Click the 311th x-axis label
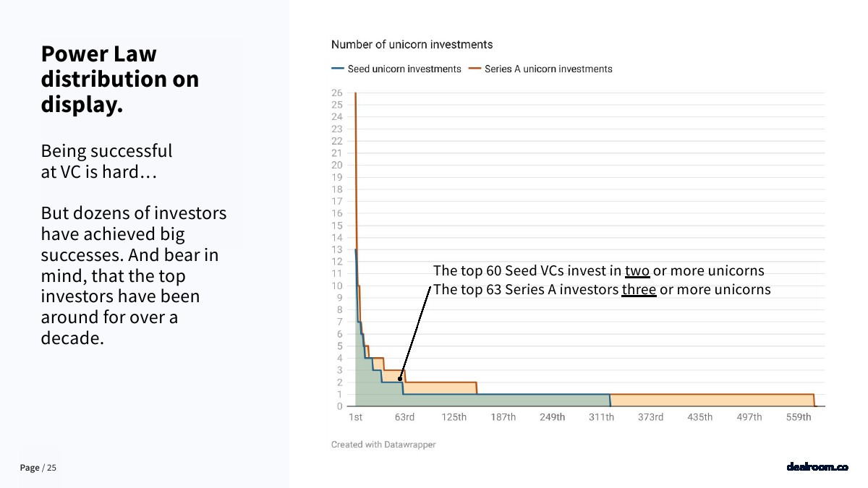 click(601, 417)
